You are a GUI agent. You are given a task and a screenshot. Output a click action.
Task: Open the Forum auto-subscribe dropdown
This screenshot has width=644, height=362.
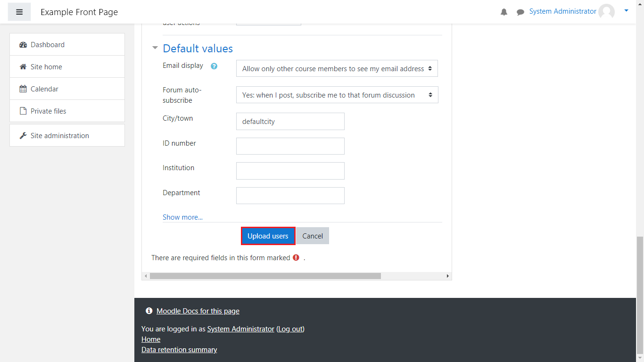pos(337,95)
